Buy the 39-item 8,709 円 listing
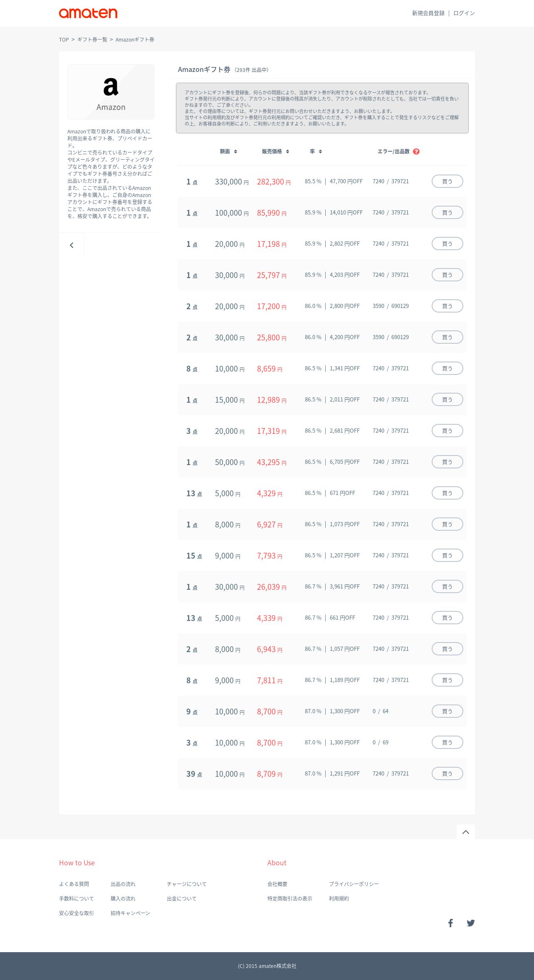 point(447,774)
